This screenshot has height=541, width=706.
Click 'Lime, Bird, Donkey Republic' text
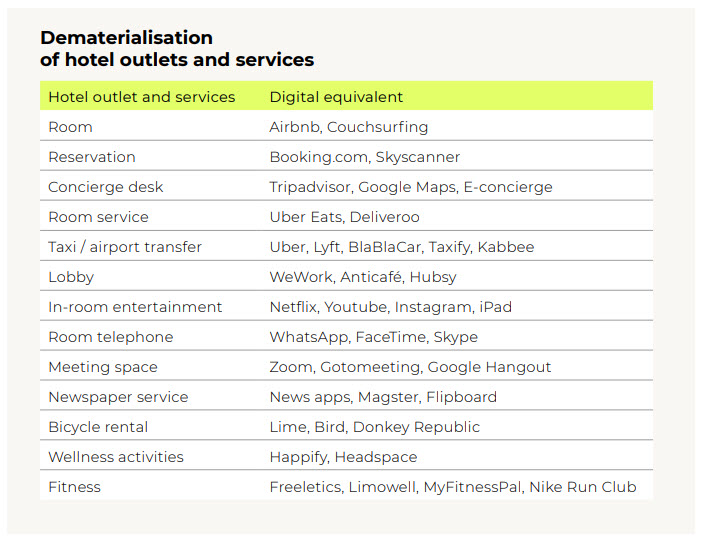[x=374, y=427]
